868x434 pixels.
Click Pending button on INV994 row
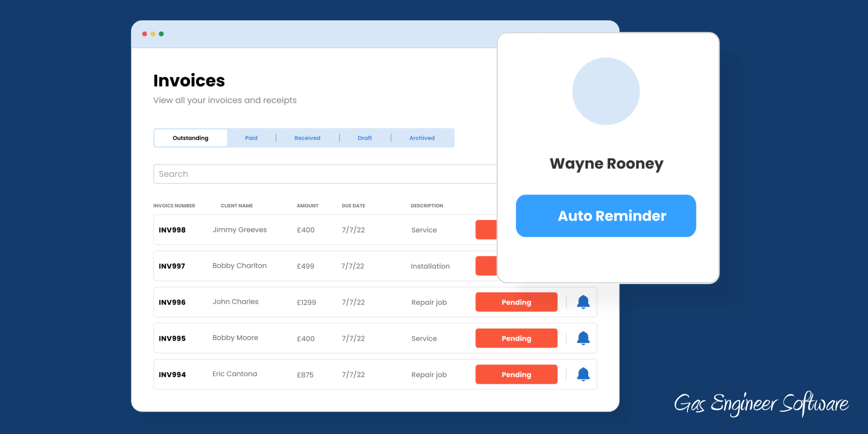[x=516, y=374]
